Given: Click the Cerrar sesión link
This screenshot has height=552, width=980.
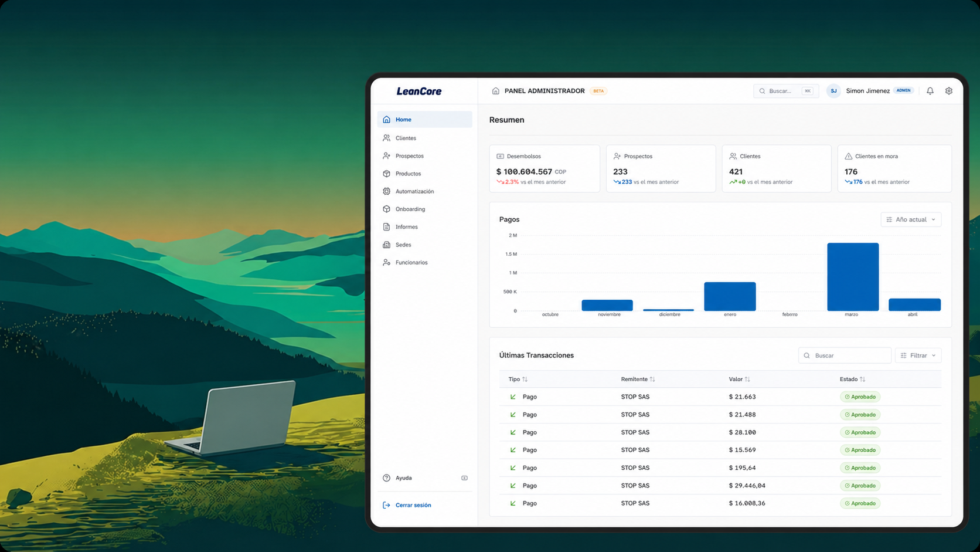Looking at the screenshot, I should (413, 505).
